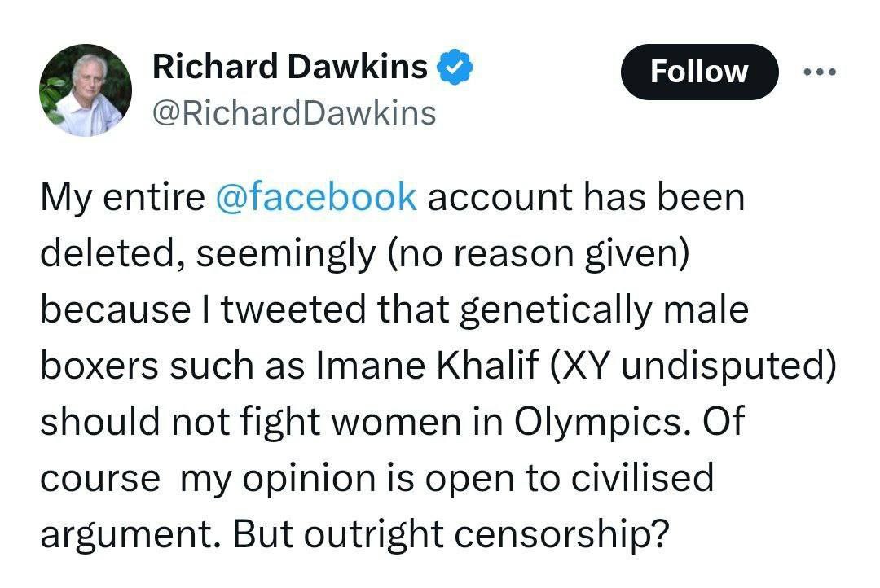Image resolution: width=880 pixels, height=588 pixels.
Task: Click the words "My entire" in the tweet
Action: pos(122,200)
